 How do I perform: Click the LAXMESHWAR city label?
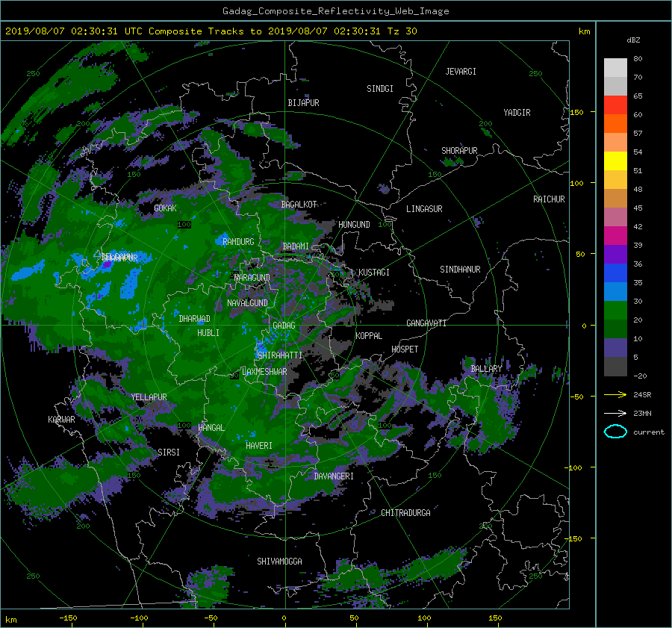coord(264,372)
